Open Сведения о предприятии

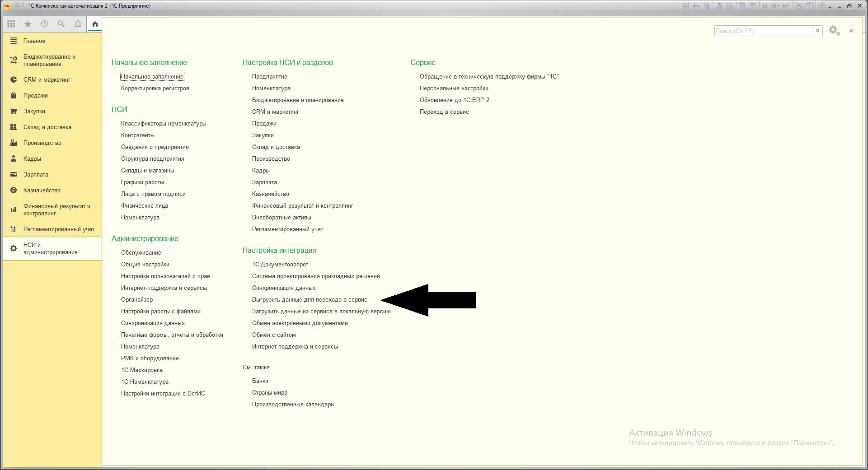tap(155, 147)
